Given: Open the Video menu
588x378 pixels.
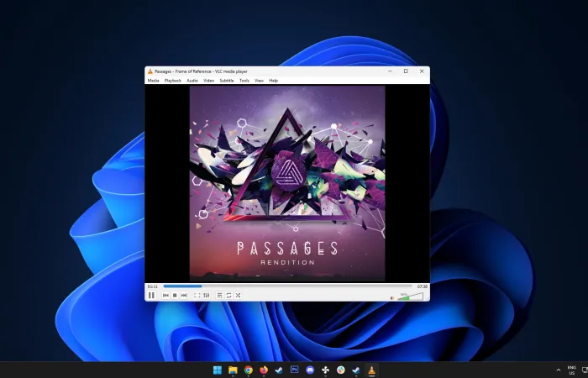Looking at the screenshot, I should tap(209, 81).
